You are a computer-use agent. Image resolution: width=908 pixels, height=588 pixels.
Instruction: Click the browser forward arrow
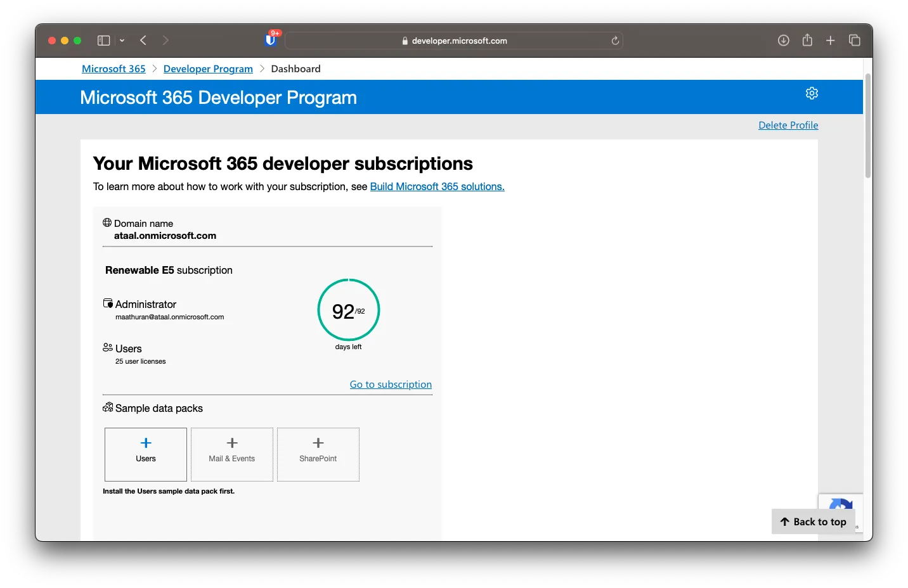coord(165,41)
